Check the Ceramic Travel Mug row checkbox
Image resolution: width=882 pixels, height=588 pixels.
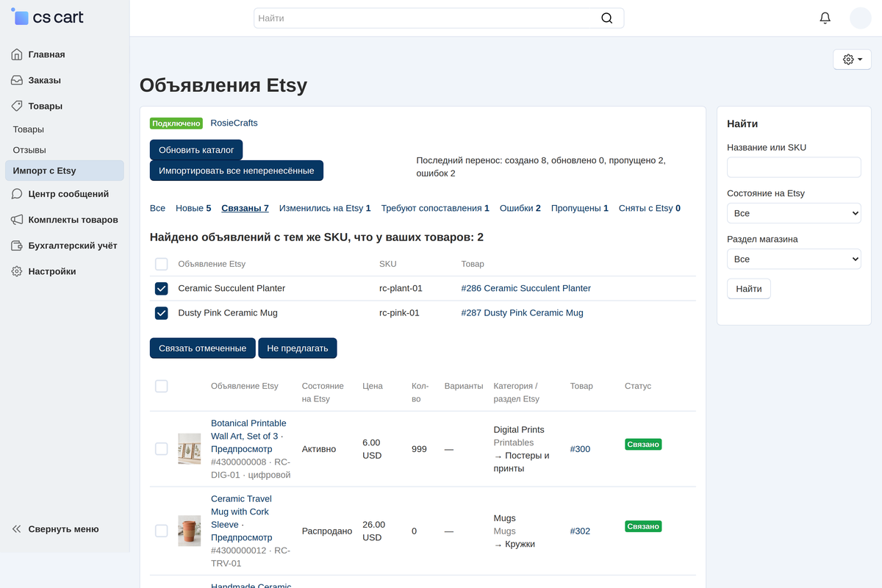(x=162, y=531)
